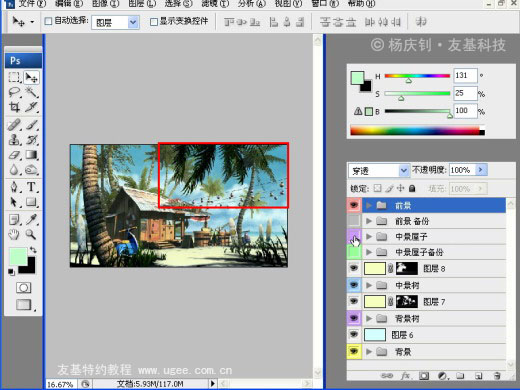Image resolution: width=520 pixels, height=390 pixels.
Task: Hide the 背景 group visibility eye
Action: click(x=354, y=351)
